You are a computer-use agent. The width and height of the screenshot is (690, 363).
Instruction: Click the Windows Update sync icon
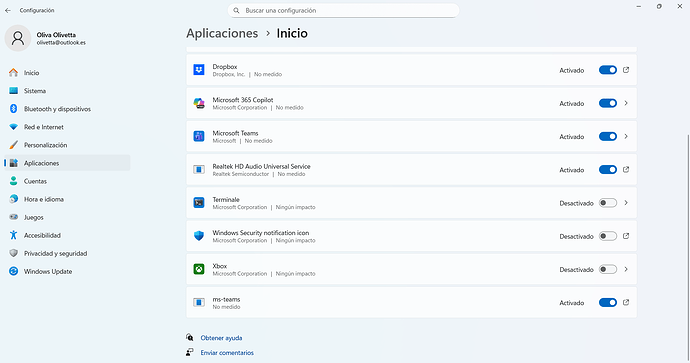click(x=14, y=271)
